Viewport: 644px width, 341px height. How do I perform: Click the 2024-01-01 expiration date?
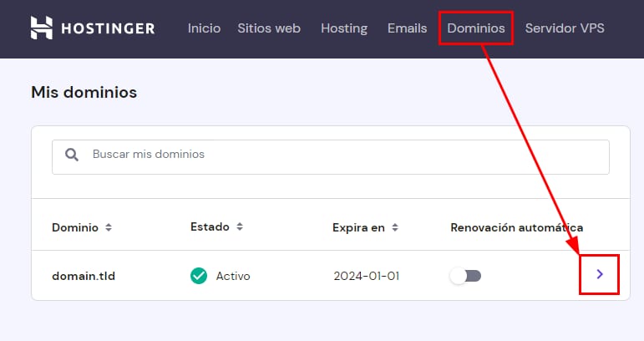point(366,276)
